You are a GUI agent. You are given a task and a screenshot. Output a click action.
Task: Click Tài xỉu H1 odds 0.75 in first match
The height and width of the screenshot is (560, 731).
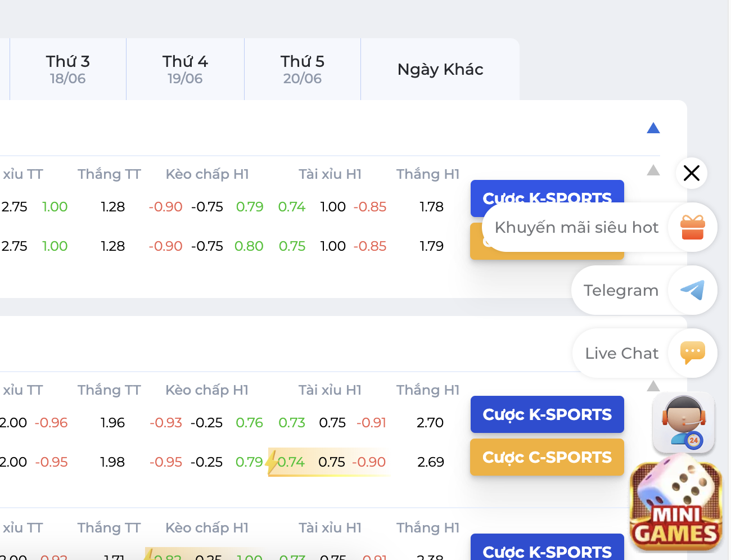pyautogui.click(x=292, y=246)
